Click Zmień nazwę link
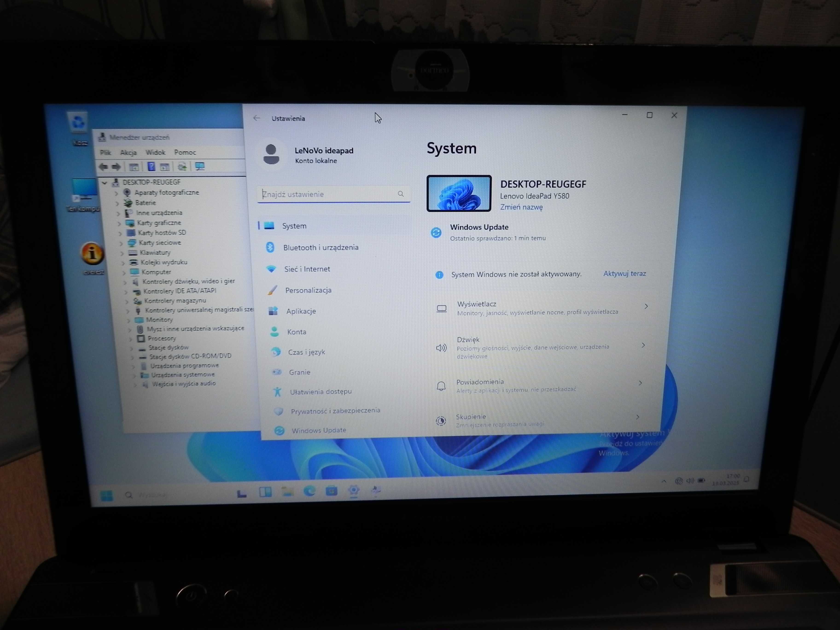Screen dimensions: 840x630 [521, 207]
